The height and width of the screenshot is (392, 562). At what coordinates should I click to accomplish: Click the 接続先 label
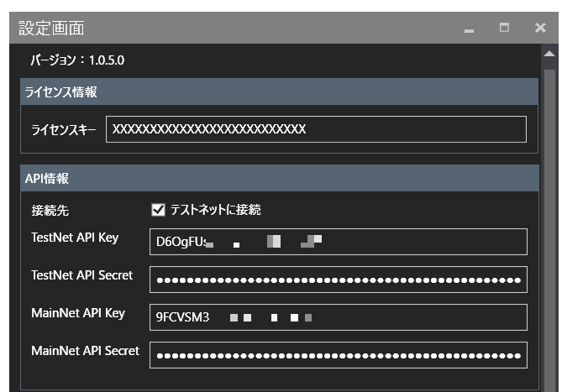coord(50,211)
